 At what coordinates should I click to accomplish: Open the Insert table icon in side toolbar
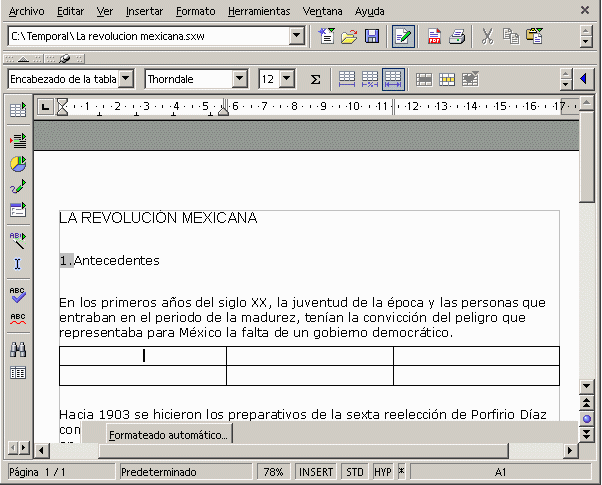click(x=18, y=110)
